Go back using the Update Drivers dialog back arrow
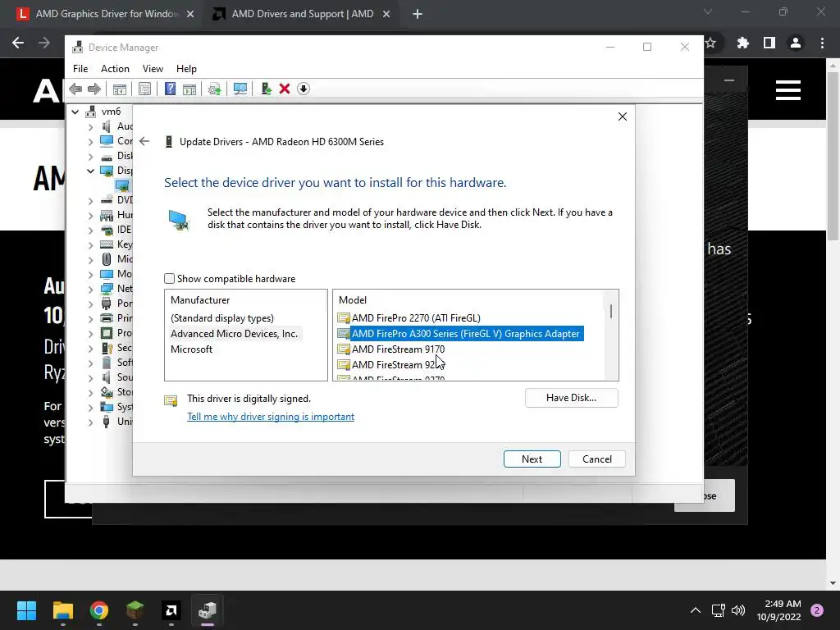The height and width of the screenshot is (630, 840). [144, 141]
